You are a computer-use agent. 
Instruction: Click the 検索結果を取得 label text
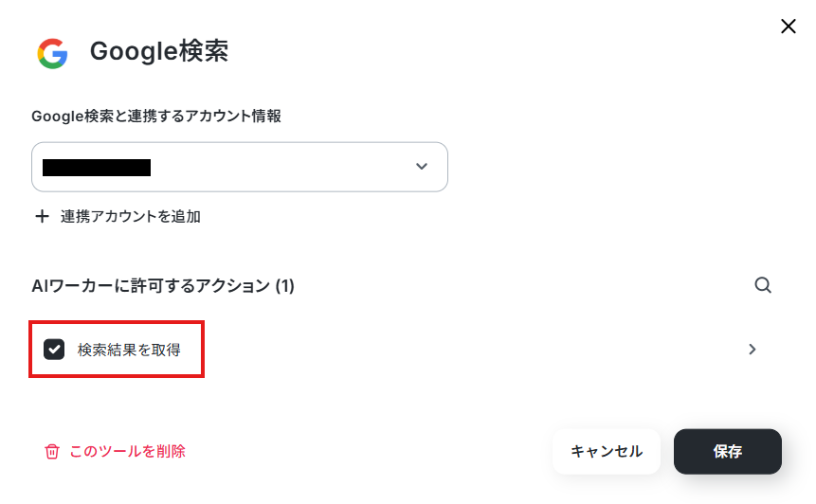(129, 350)
